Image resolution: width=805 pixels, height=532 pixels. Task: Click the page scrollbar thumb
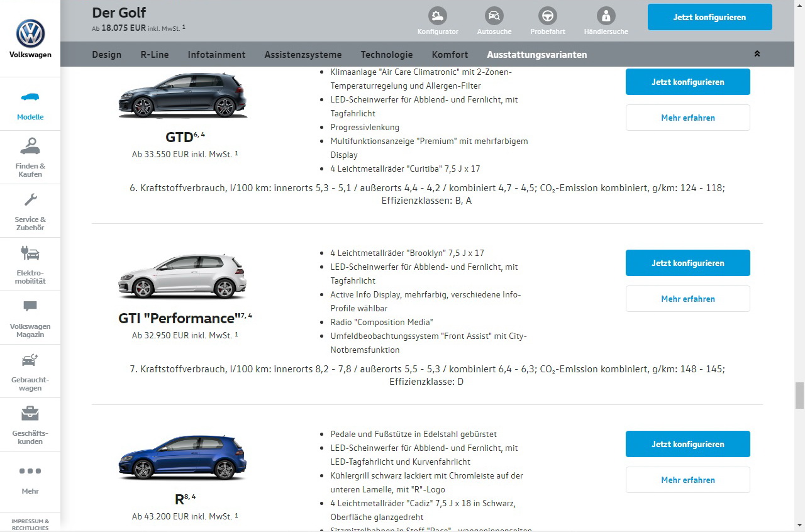[x=799, y=396]
